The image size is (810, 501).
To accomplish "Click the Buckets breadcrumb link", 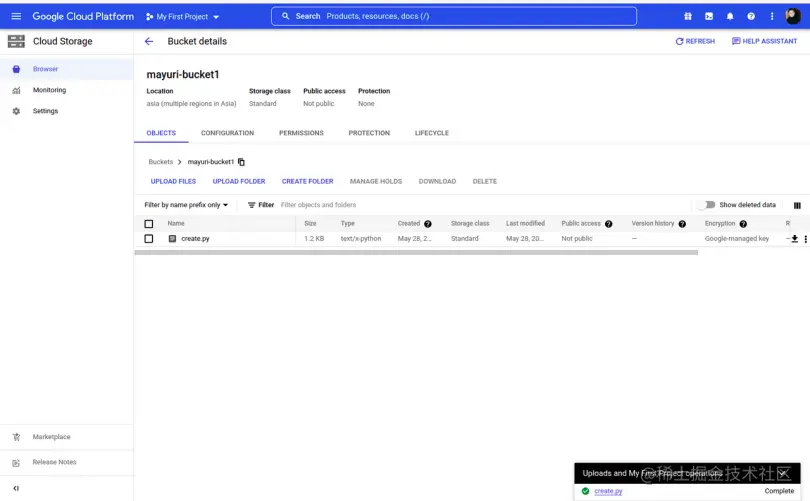I will [x=161, y=162].
